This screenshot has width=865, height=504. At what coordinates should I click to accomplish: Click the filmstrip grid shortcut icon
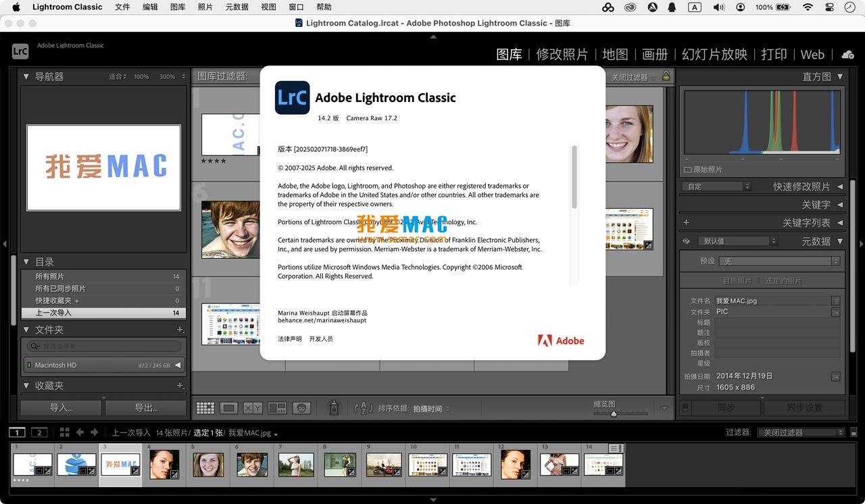[65, 432]
